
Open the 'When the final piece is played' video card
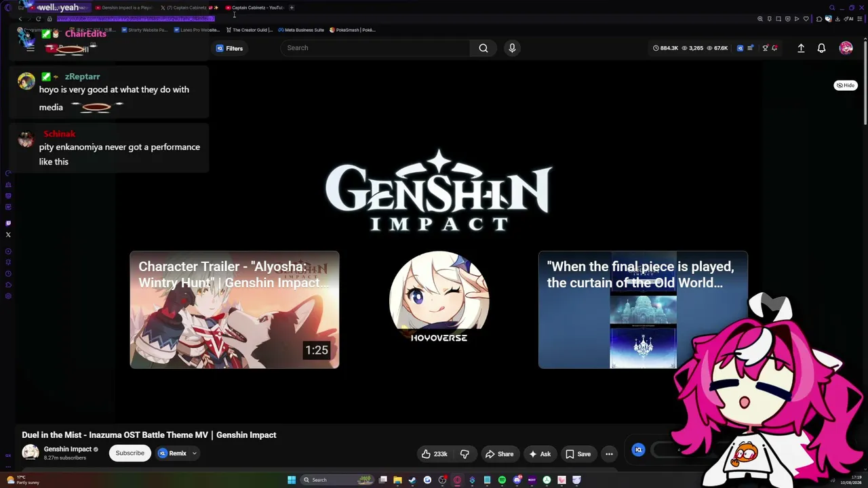coord(643,310)
